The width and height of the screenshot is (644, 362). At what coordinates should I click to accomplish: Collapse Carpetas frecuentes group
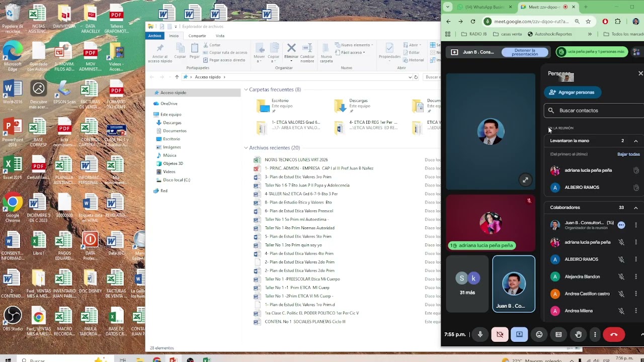[x=246, y=89]
